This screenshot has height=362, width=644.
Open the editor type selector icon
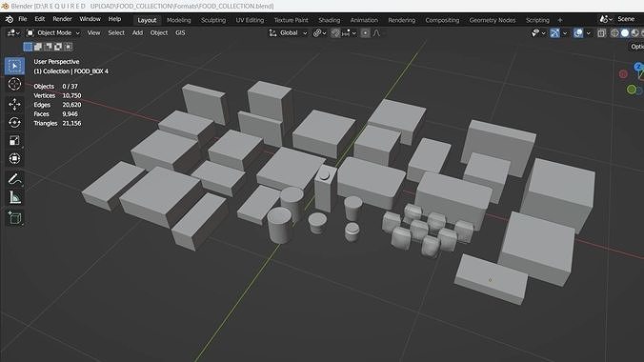[13, 33]
